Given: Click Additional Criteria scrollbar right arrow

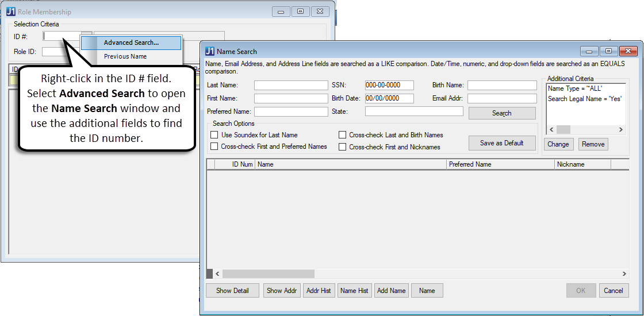Looking at the screenshot, I should coord(621,130).
